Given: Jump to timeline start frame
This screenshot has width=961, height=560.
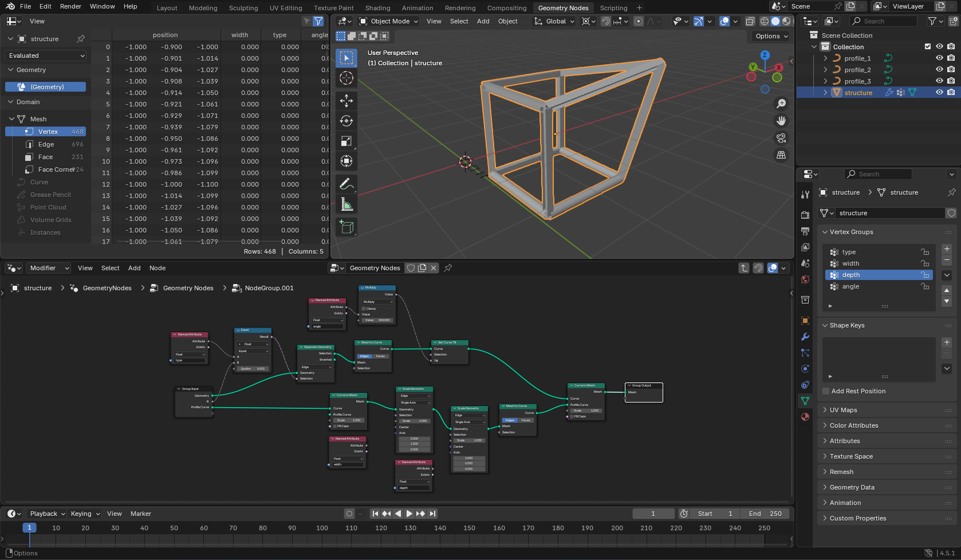Looking at the screenshot, I should pos(375,514).
